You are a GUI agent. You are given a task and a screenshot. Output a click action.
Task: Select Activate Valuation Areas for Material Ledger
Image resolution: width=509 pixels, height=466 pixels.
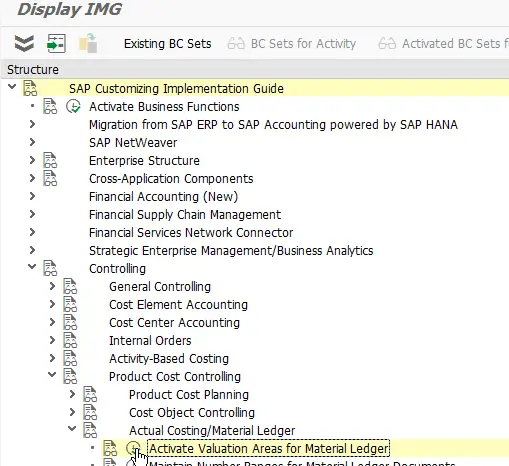(x=269, y=448)
